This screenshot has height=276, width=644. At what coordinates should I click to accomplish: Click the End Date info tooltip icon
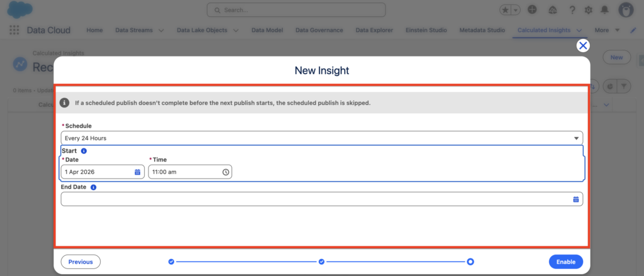tap(93, 187)
